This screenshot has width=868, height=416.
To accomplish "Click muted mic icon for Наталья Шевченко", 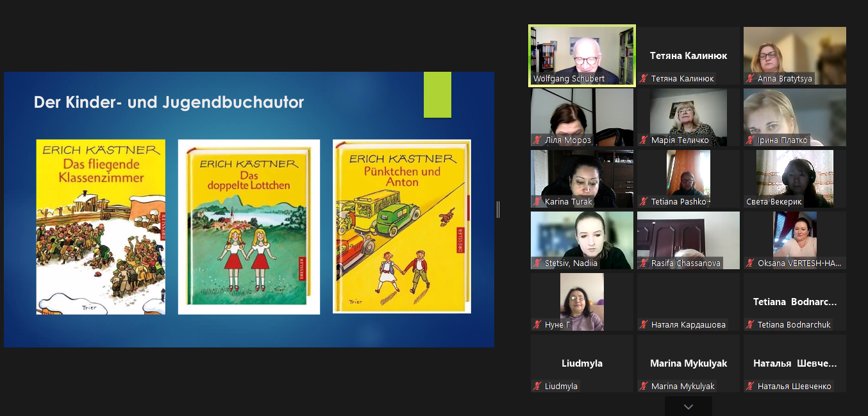I will coord(750,387).
